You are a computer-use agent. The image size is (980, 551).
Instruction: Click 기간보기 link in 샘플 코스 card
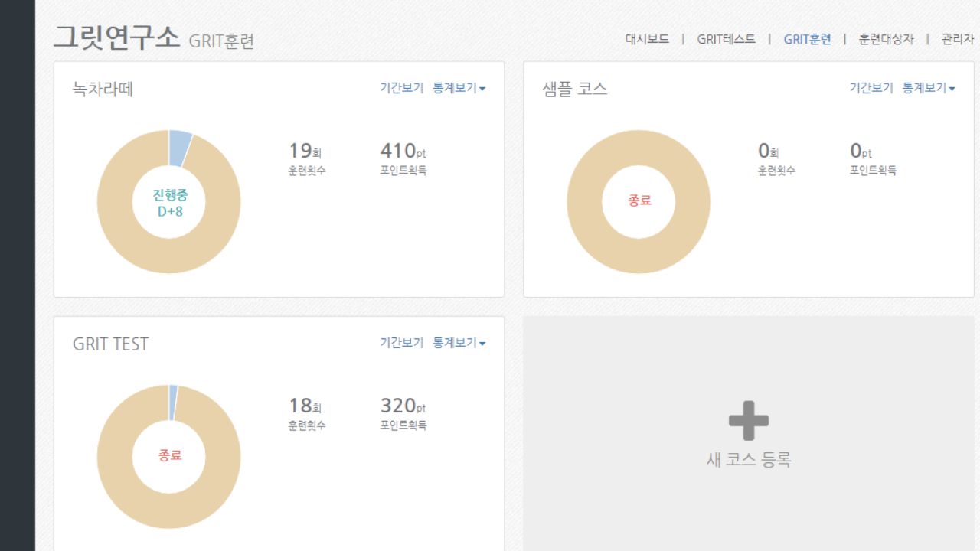tap(871, 88)
